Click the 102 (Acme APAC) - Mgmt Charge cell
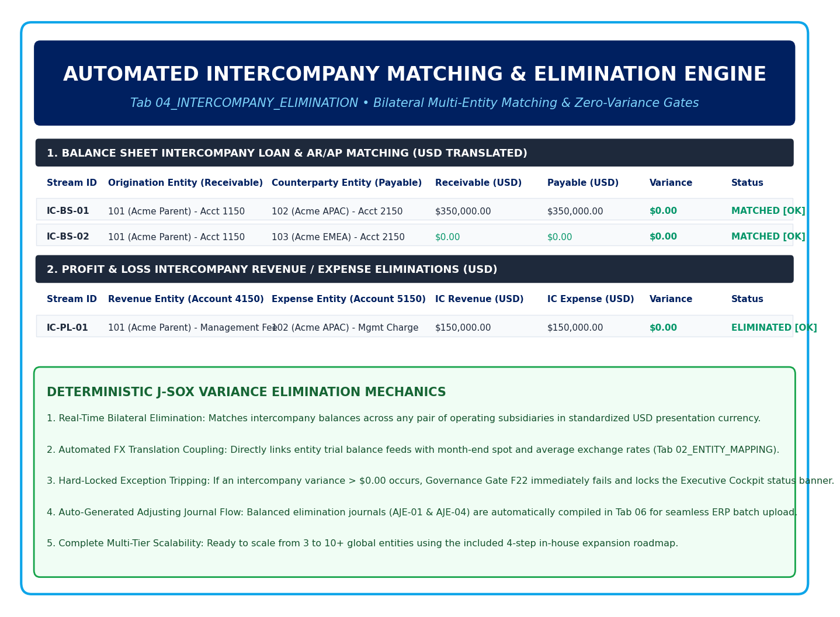The width and height of the screenshot is (840, 617). [345, 328]
